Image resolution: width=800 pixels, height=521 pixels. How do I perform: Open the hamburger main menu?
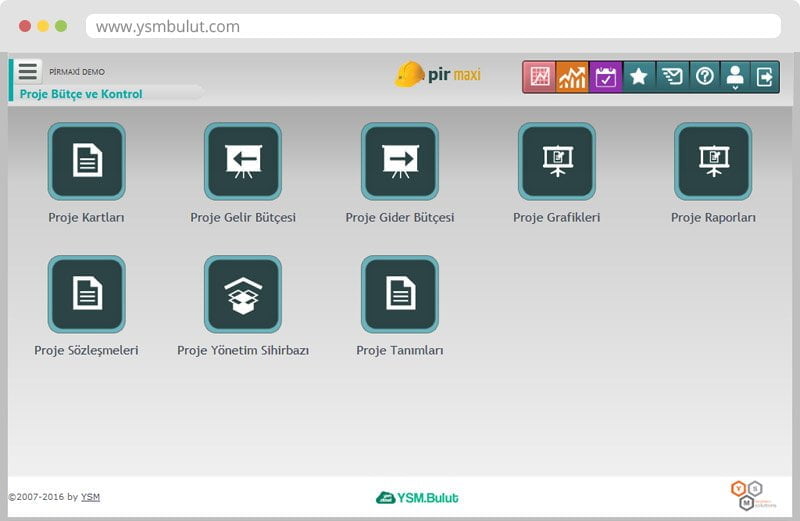coord(28,72)
